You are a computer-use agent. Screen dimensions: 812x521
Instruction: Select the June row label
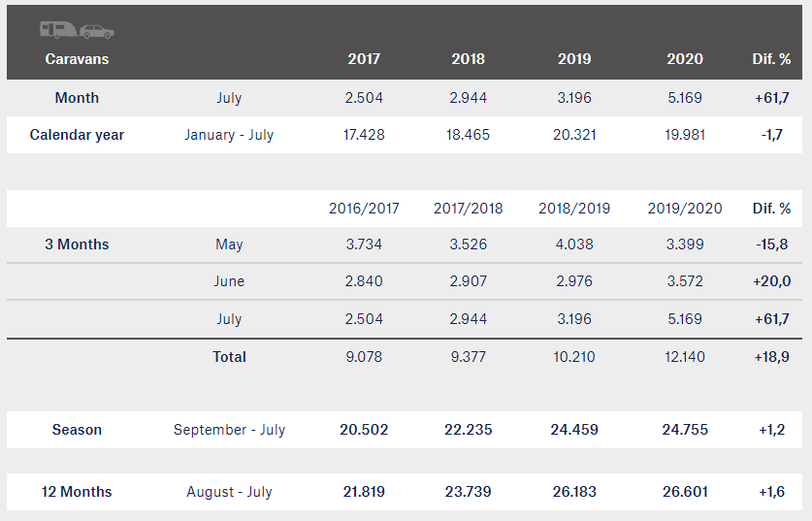pos(229,281)
